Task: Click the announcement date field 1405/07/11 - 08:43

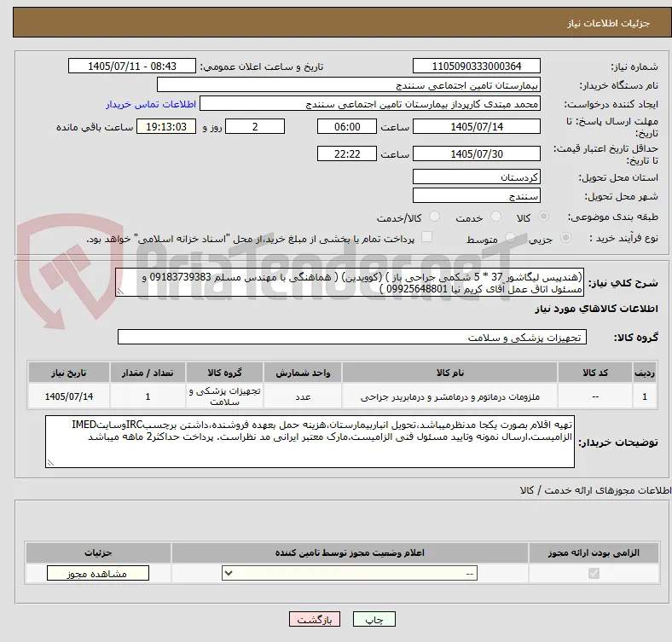Action: pos(132,66)
